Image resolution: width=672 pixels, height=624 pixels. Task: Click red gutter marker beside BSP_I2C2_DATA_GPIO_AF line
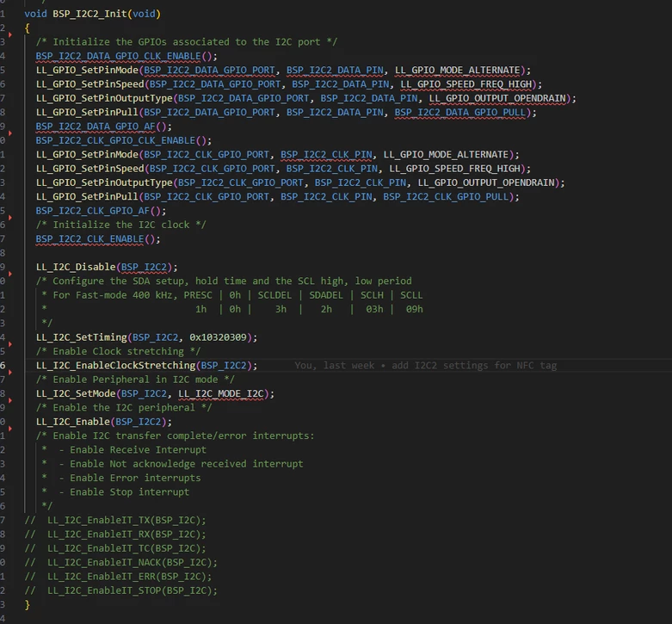coord(10,133)
